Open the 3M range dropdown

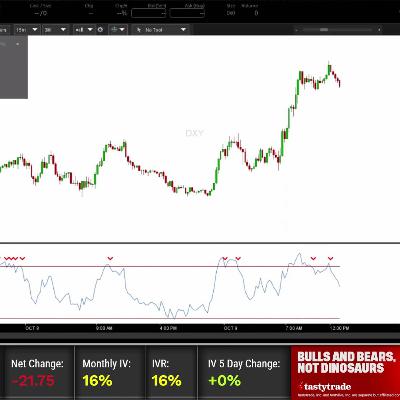click(55, 30)
